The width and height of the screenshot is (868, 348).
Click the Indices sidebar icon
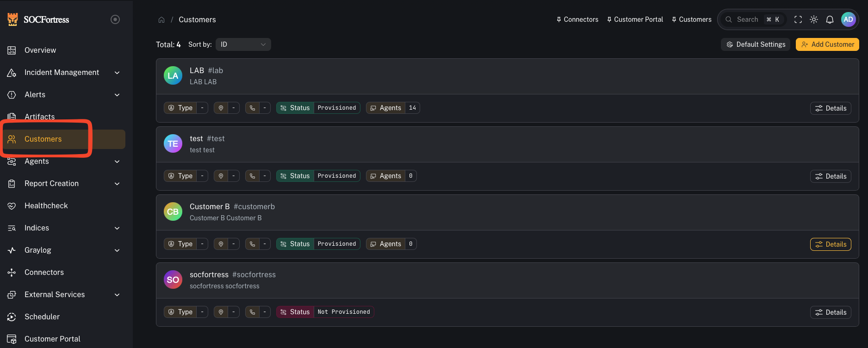(12, 228)
